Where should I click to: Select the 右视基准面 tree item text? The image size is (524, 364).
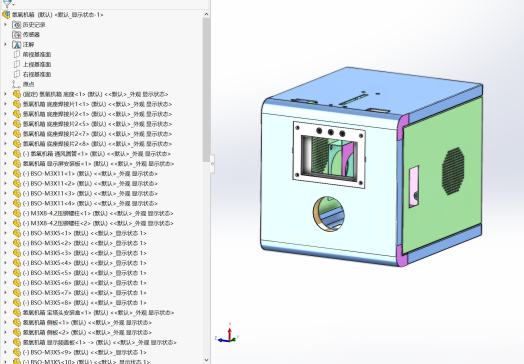coord(37,74)
